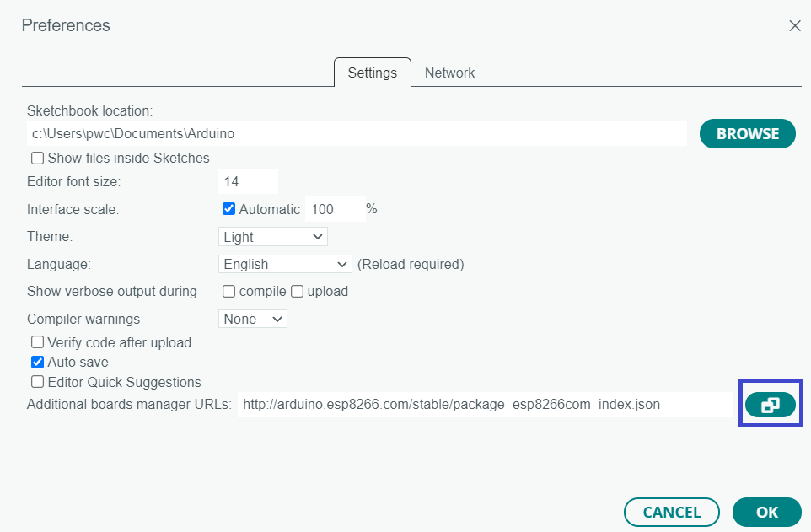Viewport: 811px width, 532px height.
Task: Open the Theme dropdown
Action: tap(272, 237)
